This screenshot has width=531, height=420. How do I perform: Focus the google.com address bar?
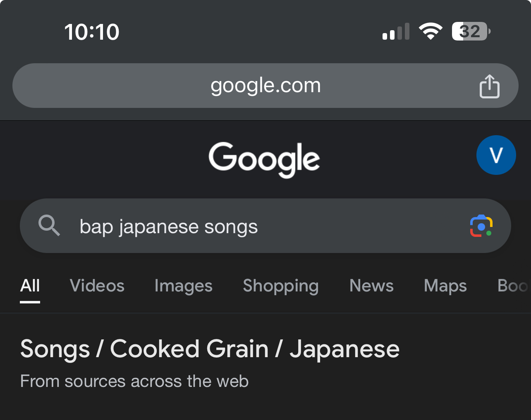click(265, 86)
